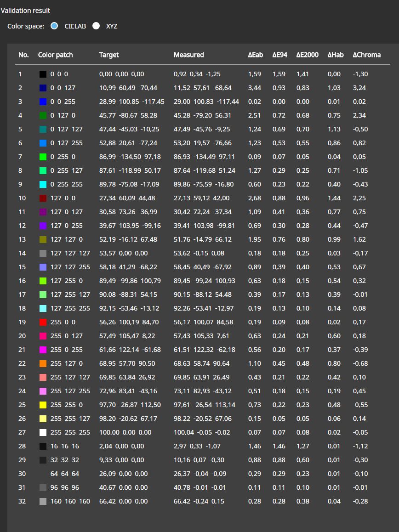Click the gray swatch for 127 127 127
The height and width of the screenshot is (532, 399).
[x=43, y=253]
